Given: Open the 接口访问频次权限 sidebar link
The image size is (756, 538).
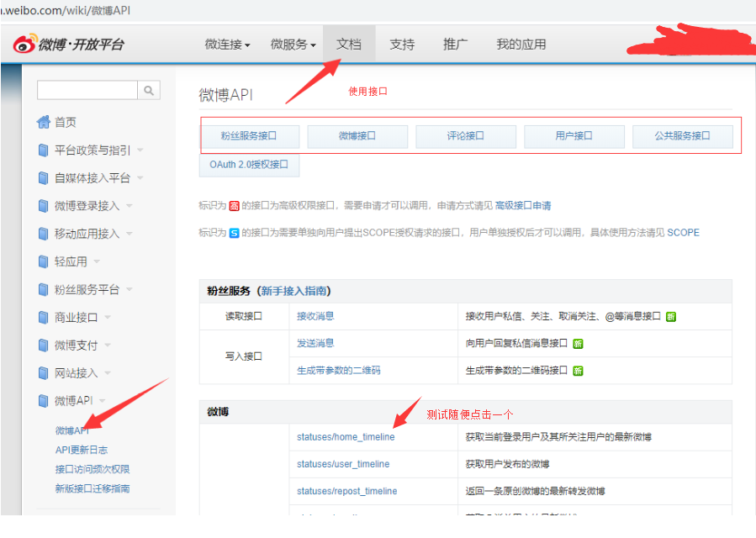Looking at the screenshot, I should pyautogui.click(x=93, y=470).
